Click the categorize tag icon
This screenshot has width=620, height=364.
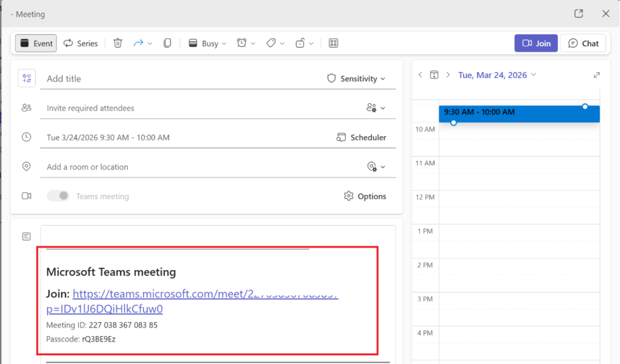(x=271, y=43)
